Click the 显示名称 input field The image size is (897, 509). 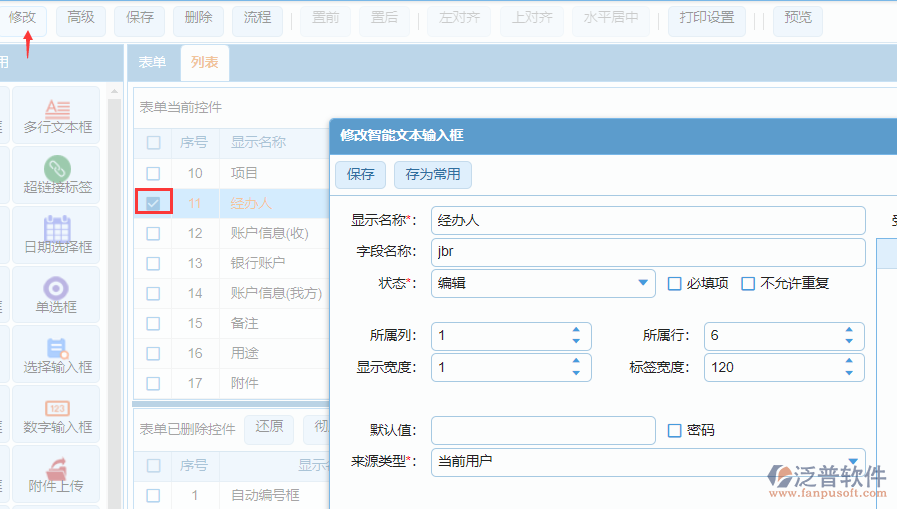tap(647, 220)
